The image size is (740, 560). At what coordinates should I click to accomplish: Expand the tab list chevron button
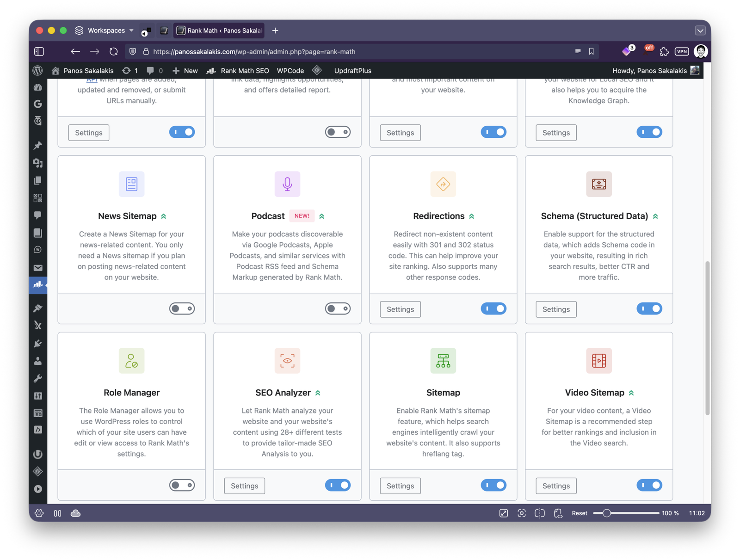coord(700,31)
